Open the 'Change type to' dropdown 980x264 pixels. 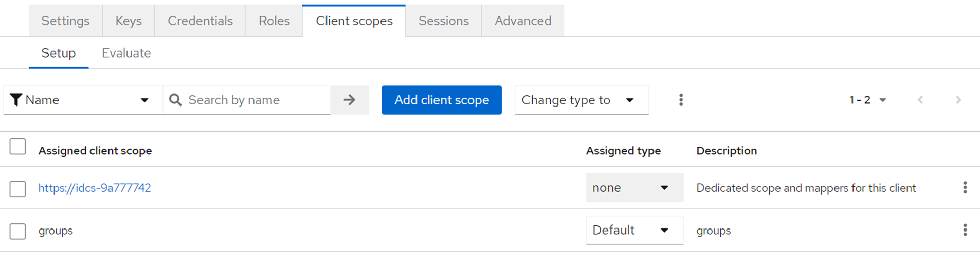tap(581, 100)
